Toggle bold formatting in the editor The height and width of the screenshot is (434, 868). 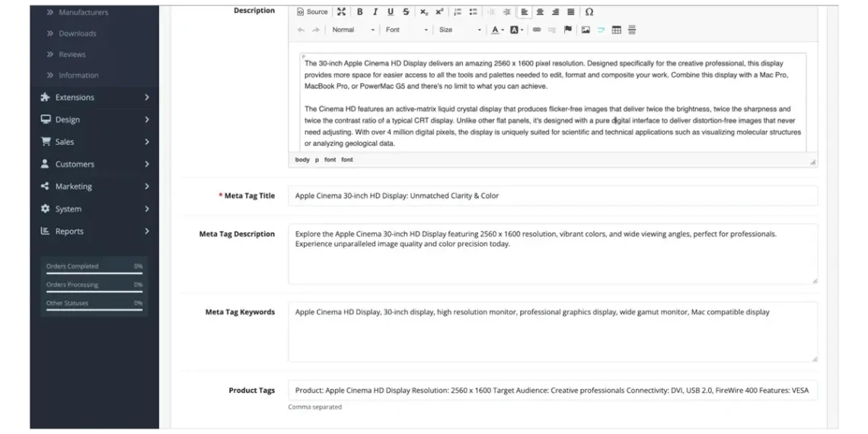pyautogui.click(x=359, y=11)
